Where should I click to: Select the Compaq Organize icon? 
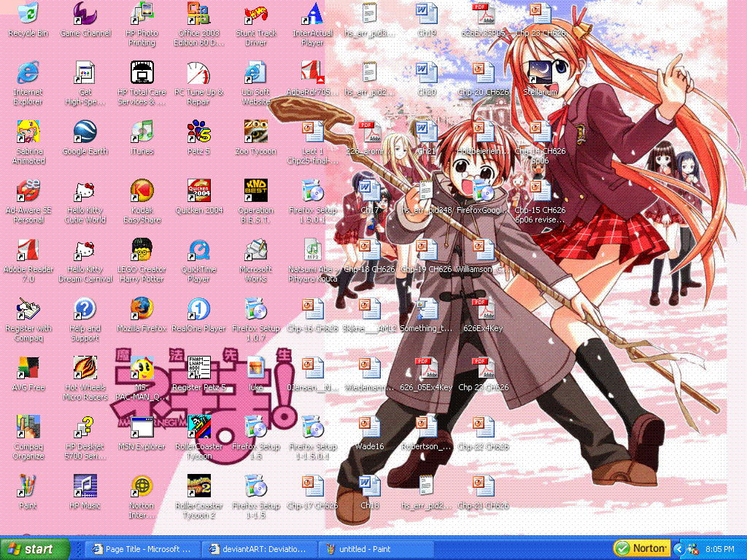28,427
